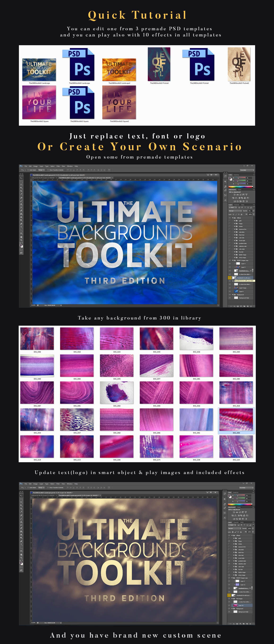
Task: Pick the Brush tool in the gold-canvas Photoshop toolbar
Action: 21,518
